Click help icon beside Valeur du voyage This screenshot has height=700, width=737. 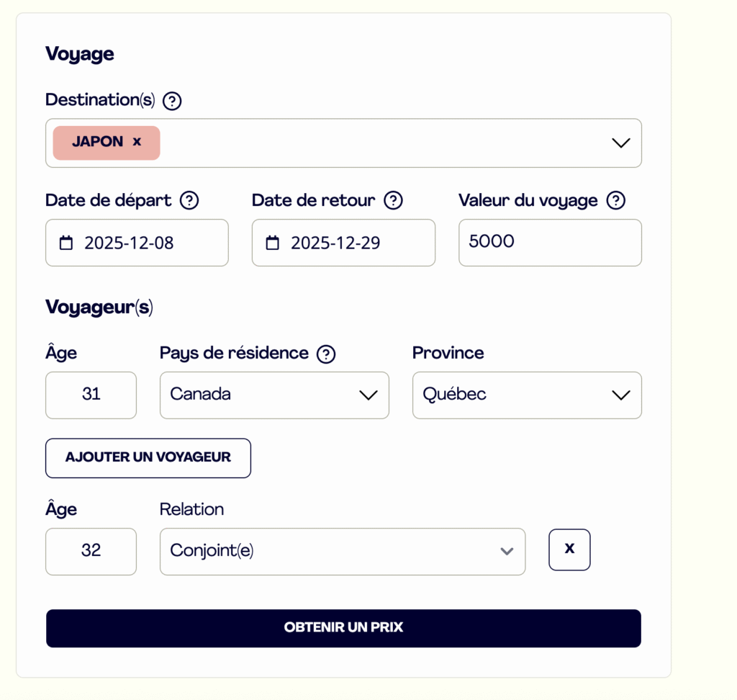615,200
